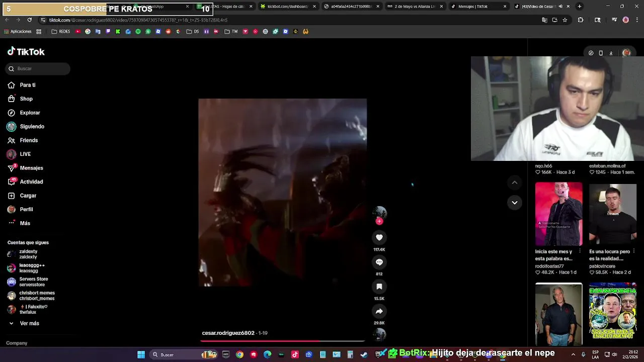
Task: Open cesar.rodriguez6802 username under video
Action: tap(228, 333)
